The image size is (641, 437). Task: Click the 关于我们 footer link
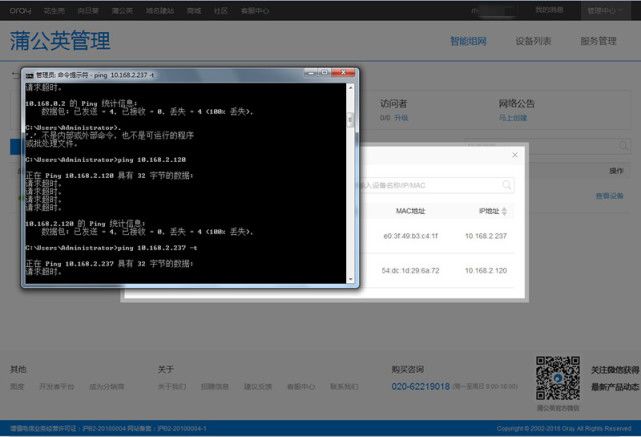click(171, 386)
